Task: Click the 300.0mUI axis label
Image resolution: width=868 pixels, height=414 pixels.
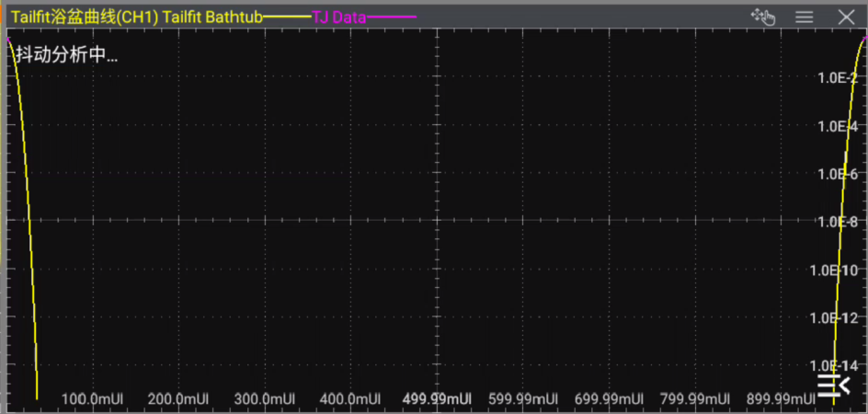Action: point(264,399)
